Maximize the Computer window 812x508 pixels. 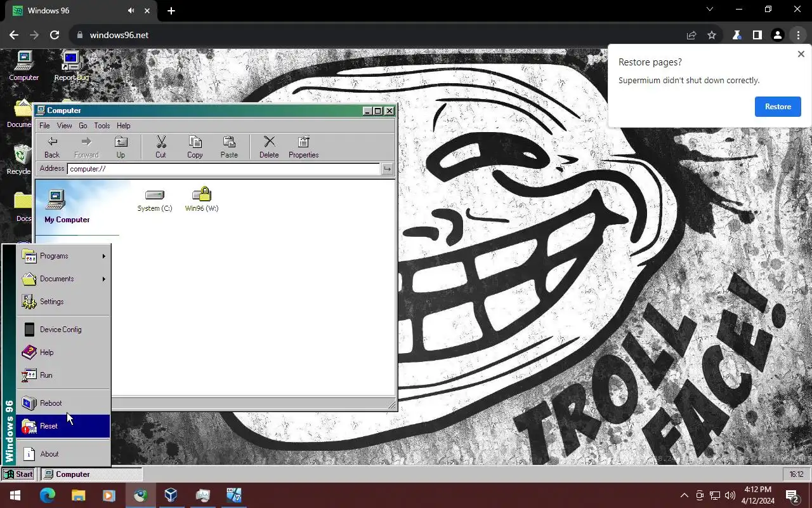[378, 110]
